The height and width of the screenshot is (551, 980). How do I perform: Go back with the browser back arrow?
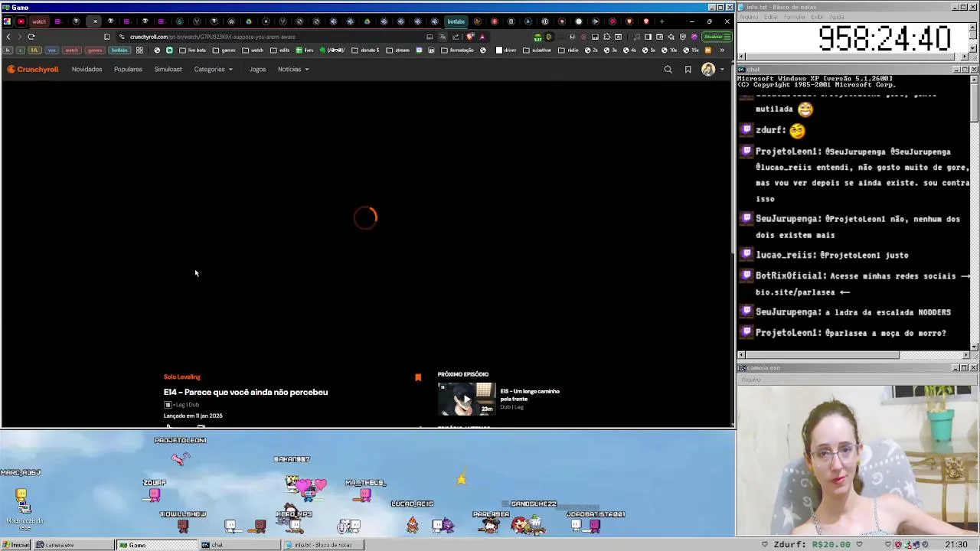click(x=8, y=37)
